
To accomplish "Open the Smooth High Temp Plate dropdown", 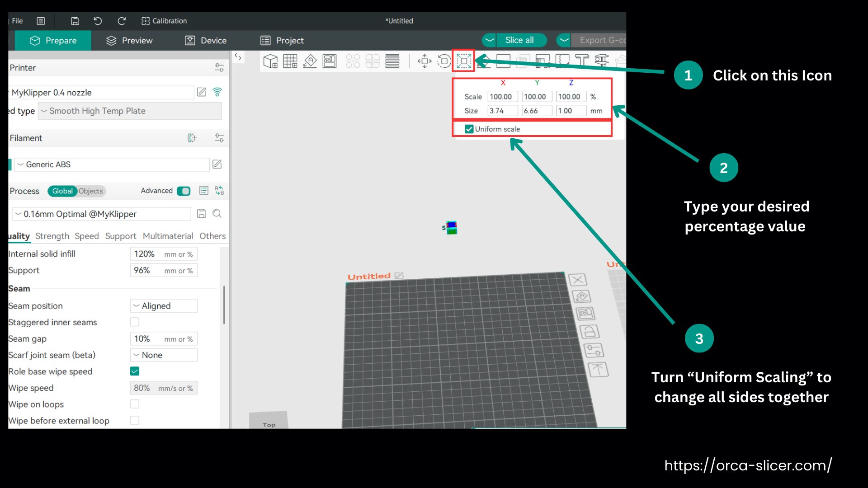I will click(130, 111).
